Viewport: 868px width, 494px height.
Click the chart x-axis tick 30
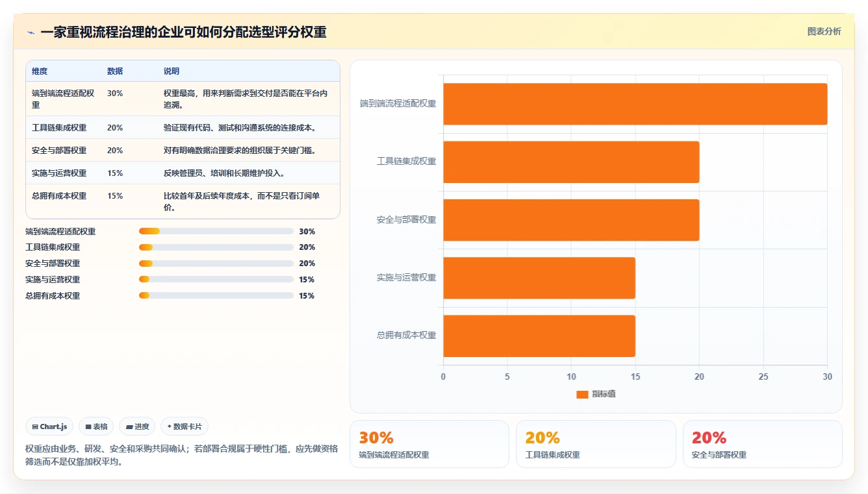tap(827, 377)
